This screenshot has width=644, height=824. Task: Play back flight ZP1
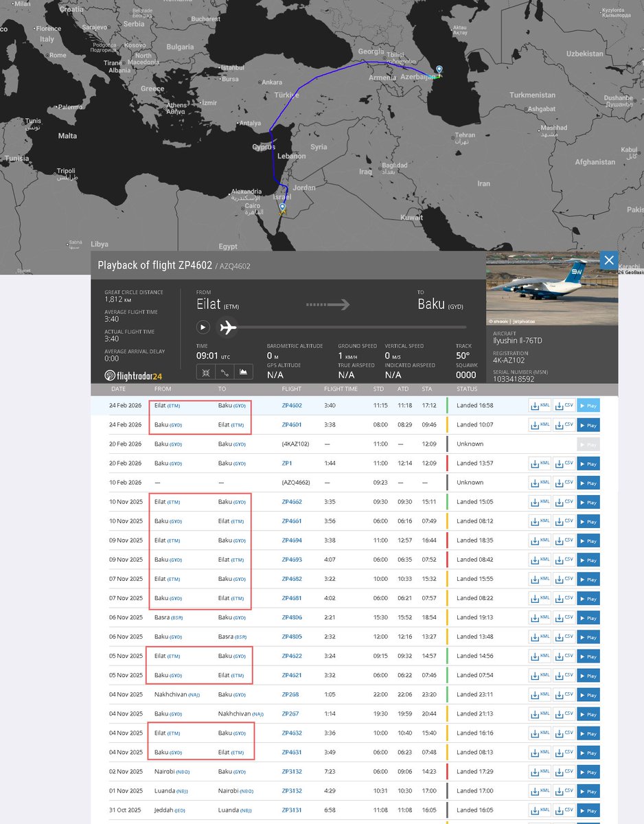coord(588,463)
